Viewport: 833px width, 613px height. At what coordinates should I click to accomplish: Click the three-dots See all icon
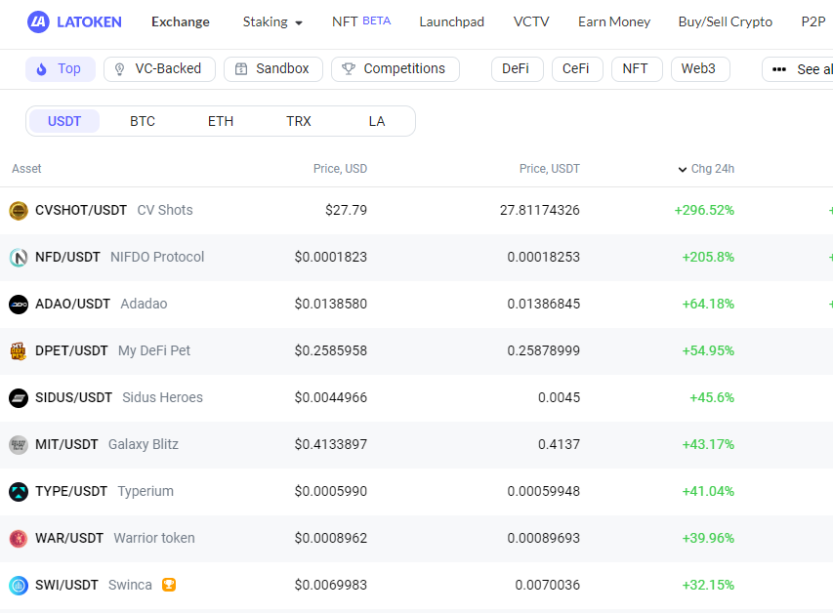pyautogui.click(x=779, y=70)
